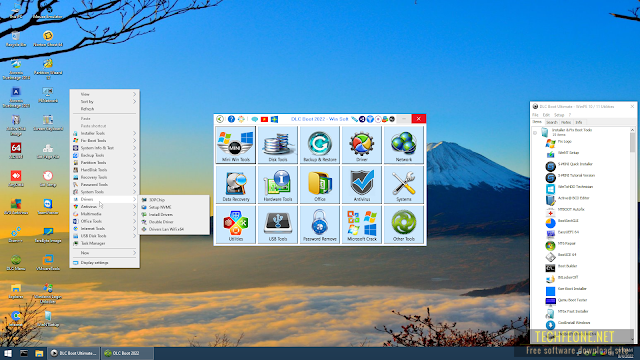Viewport: 640px width, 360px height.
Task: Open the AntiVirus shield tile
Action: coord(362,184)
